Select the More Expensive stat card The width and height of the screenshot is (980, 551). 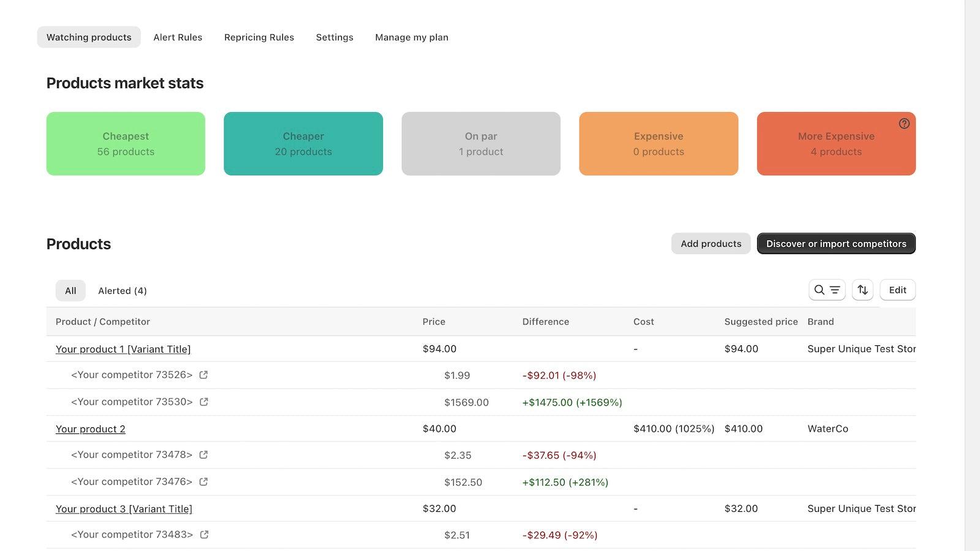[x=836, y=143]
